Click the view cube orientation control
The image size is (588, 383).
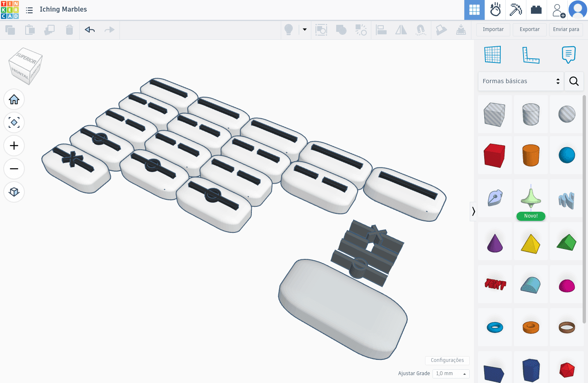tap(26, 66)
